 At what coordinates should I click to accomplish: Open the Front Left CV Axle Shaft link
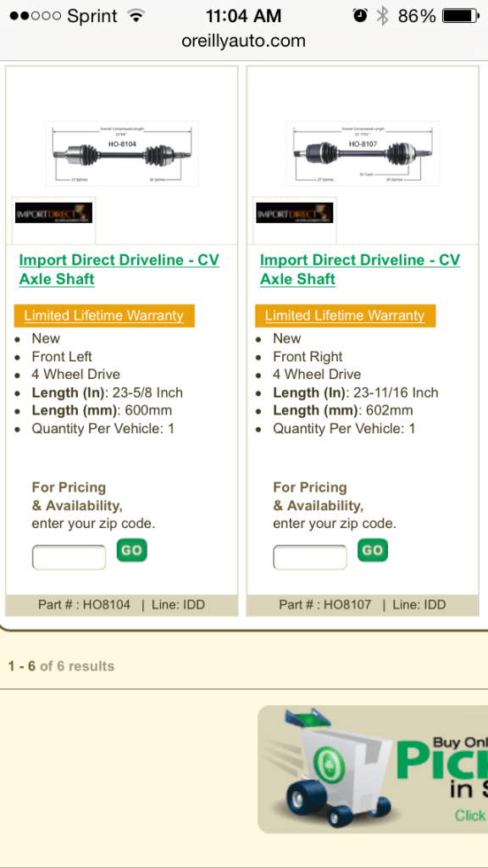pos(119,270)
